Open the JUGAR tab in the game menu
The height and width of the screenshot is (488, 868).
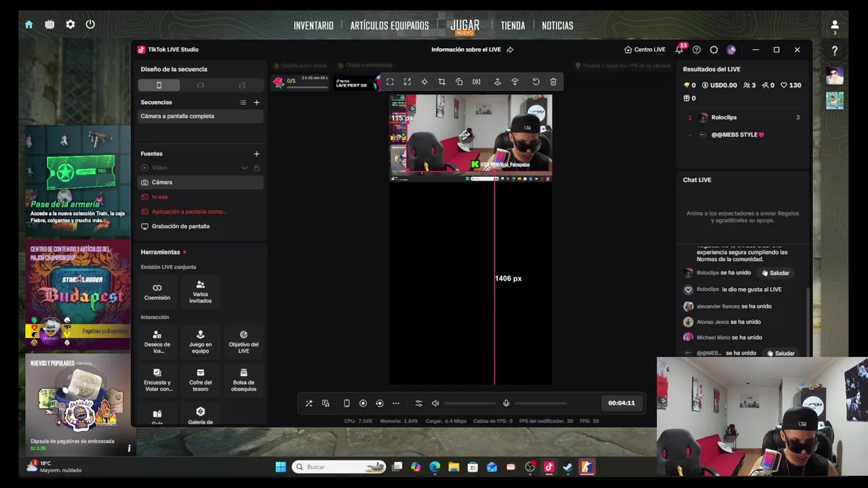click(465, 25)
